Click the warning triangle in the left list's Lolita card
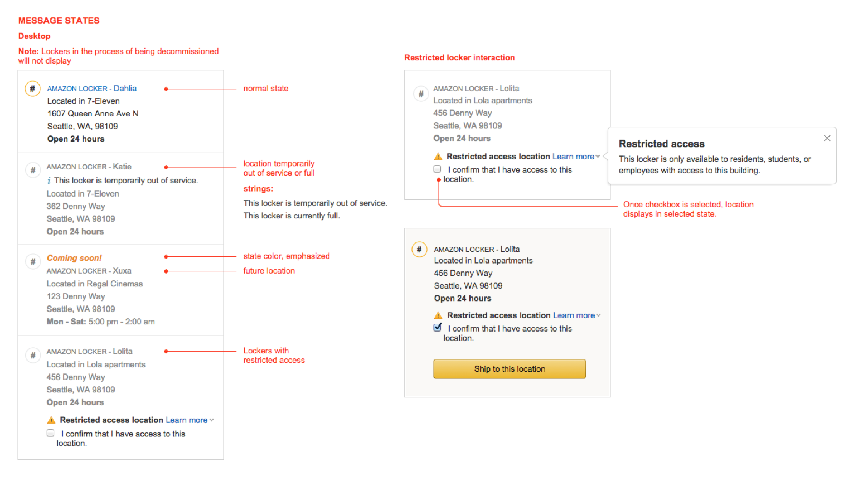The image size is (868, 496). [x=51, y=420]
